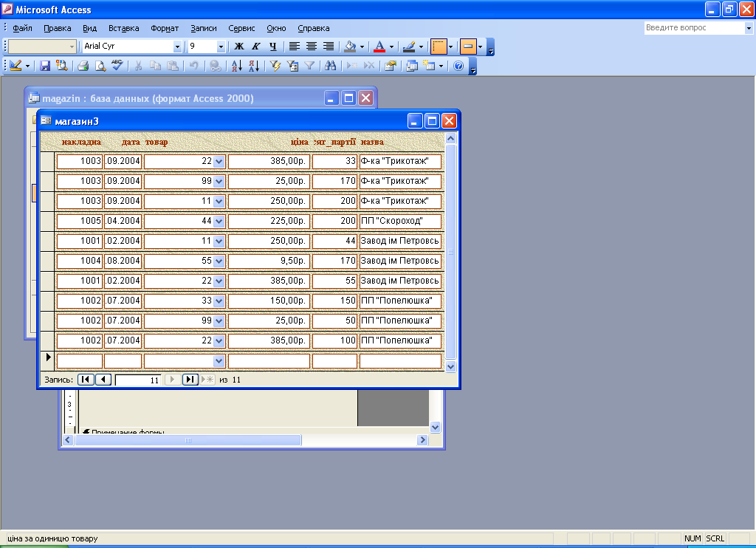This screenshot has width=756, height=548.
Task: Open filter by form
Action: pos(292,66)
